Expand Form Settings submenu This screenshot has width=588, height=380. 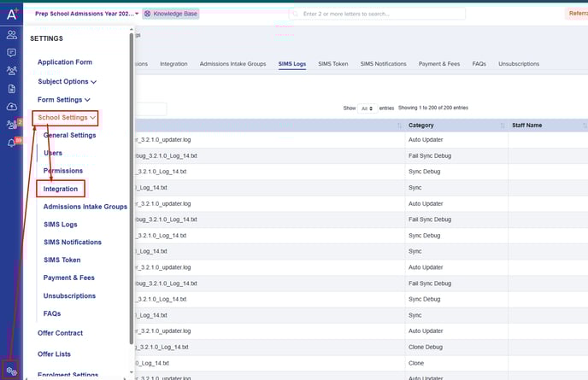tap(64, 100)
